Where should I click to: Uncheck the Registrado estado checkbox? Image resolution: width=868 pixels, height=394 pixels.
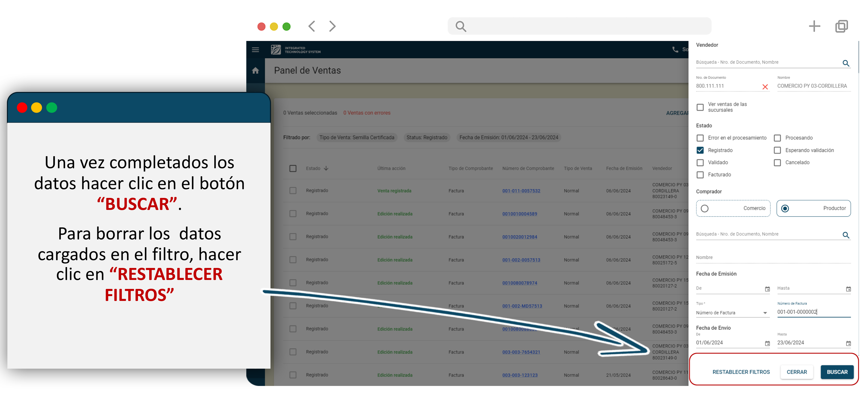(x=700, y=150)
